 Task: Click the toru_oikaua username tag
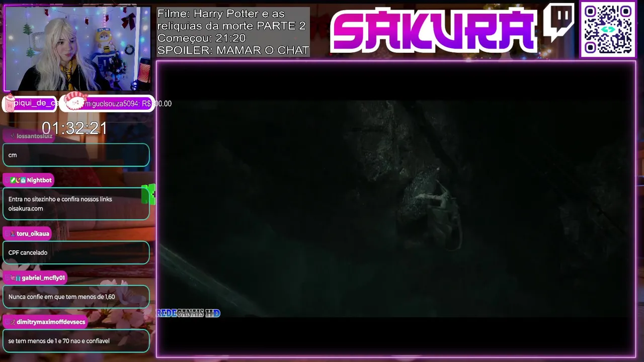click(x=28, y=233)
